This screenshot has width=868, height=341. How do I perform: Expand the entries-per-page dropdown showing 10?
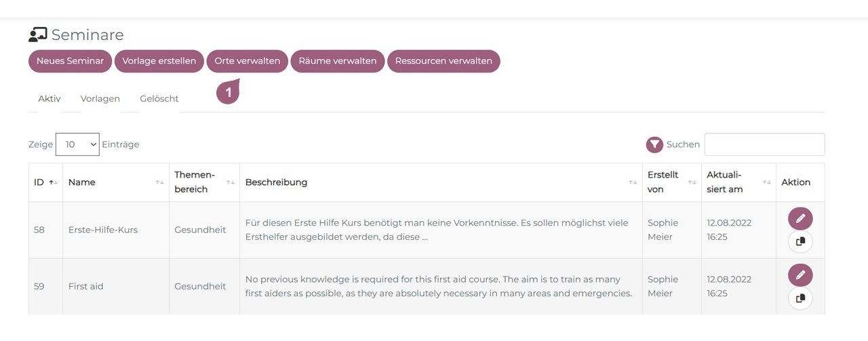[77, 144]
